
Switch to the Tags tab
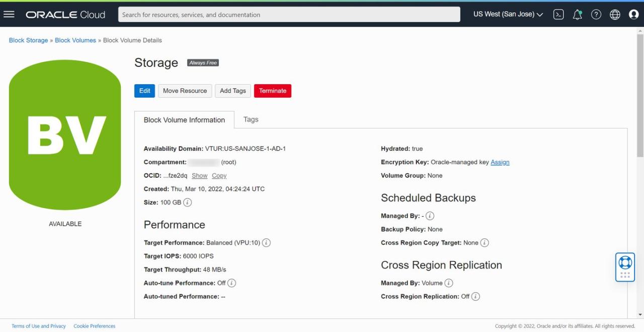pos(251,119)
